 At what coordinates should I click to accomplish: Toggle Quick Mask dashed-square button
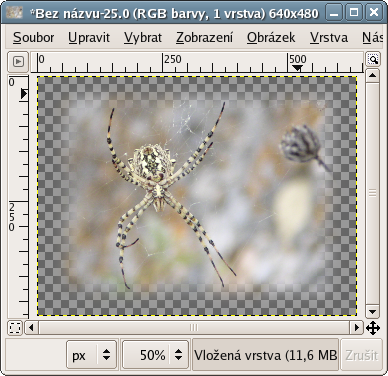point(15,328)
